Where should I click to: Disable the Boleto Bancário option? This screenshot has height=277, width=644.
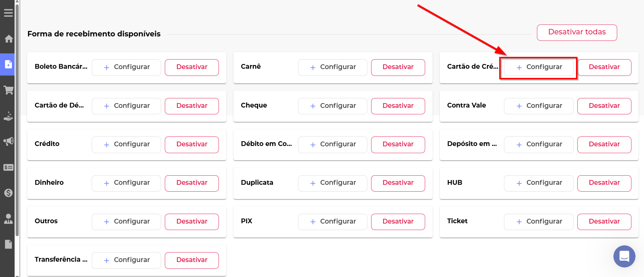tap(192, 67)
